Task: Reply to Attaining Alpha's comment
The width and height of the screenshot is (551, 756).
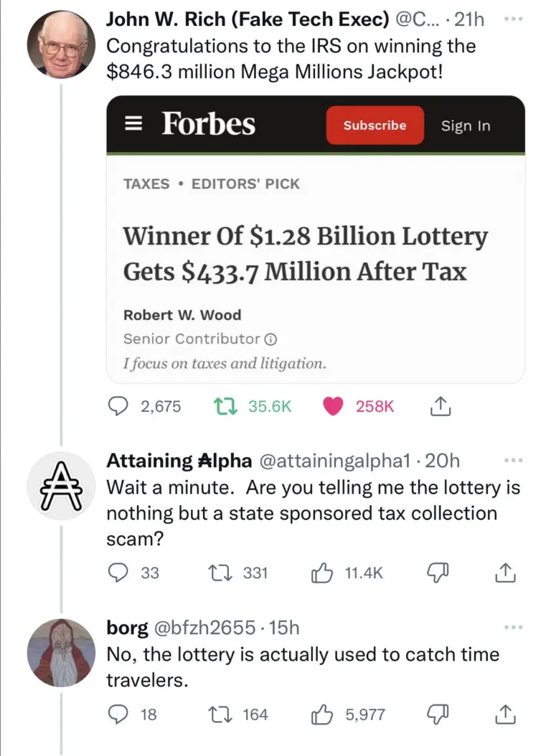Action: pos(117,572)
